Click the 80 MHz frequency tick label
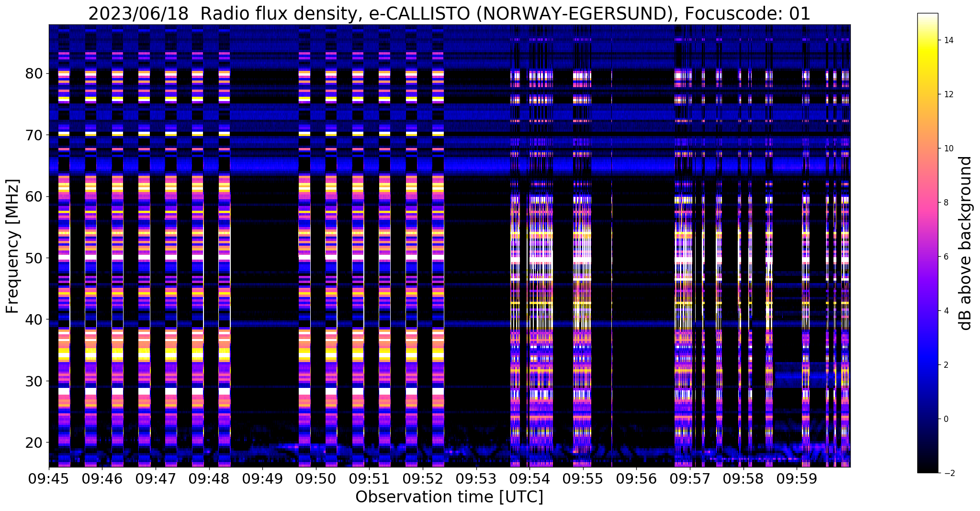This screenshot has width=980, height=511. (x=34, y=74)
